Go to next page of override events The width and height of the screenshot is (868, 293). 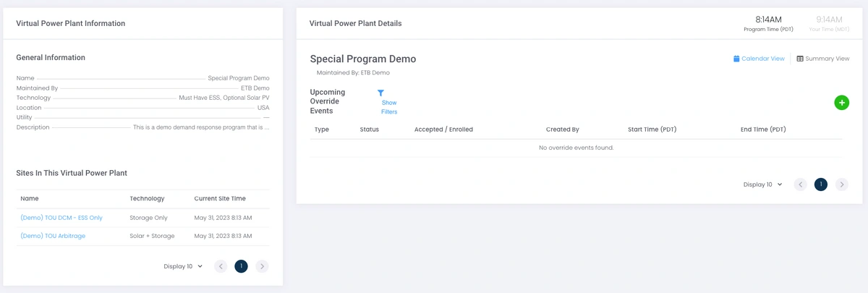(841, 184)
